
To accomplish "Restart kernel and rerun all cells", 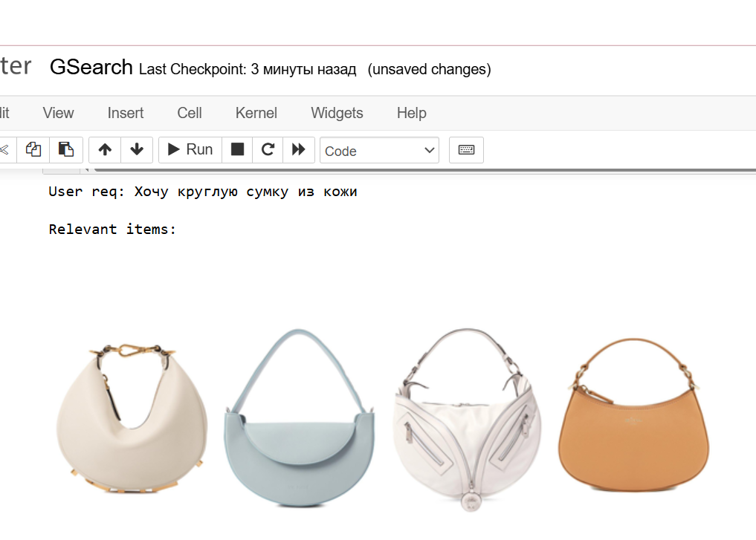I will tap(299, 149).
